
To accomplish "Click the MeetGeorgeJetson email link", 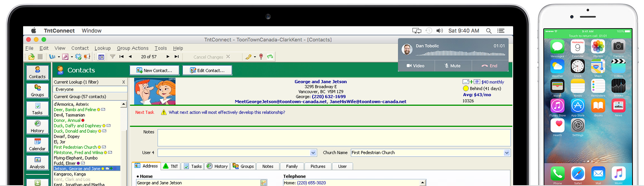I will 281,101.
